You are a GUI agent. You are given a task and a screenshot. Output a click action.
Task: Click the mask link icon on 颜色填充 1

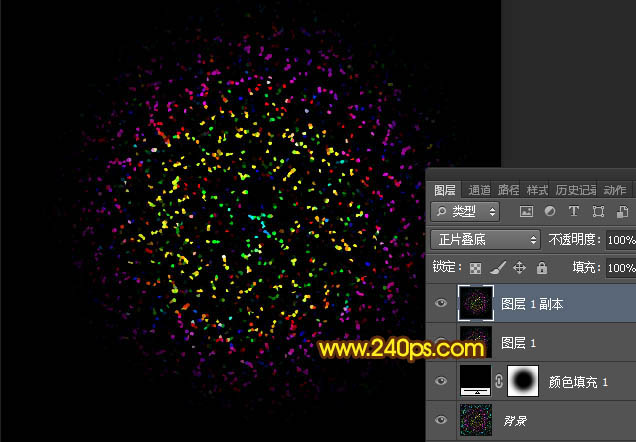pos(499,381)
